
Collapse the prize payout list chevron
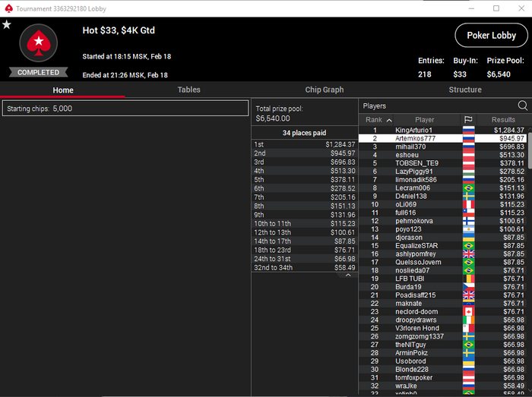[x=348, y=276]
